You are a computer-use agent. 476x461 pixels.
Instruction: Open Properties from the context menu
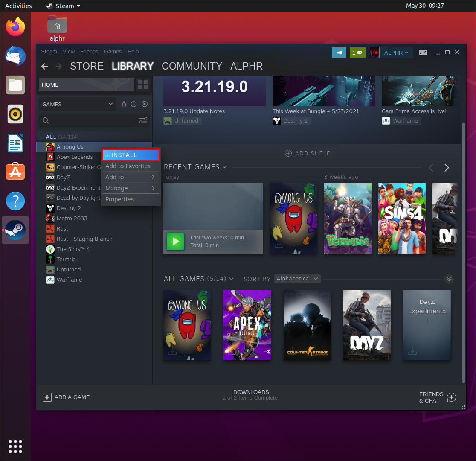click(x=130, y=199)
